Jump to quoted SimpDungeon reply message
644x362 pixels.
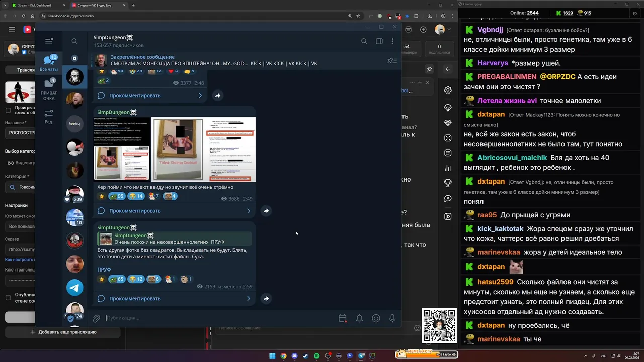[x=175, y=239]
